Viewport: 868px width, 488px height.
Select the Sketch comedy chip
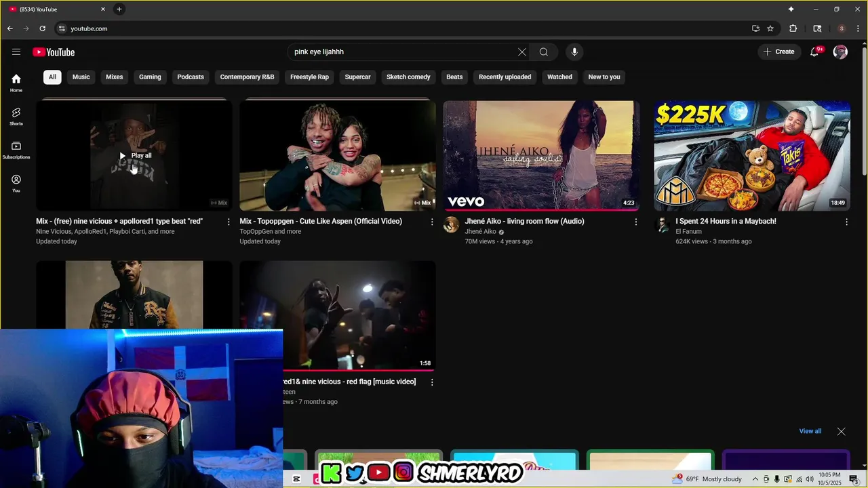(408, 77)
